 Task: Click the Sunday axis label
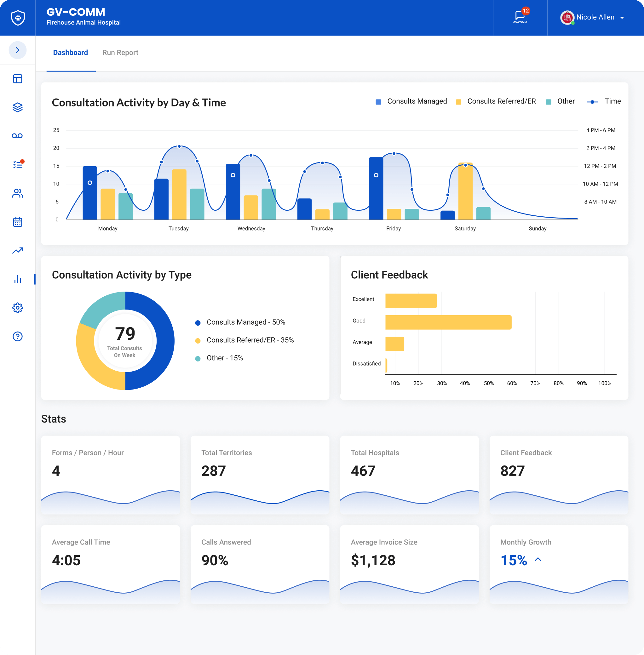538,229
